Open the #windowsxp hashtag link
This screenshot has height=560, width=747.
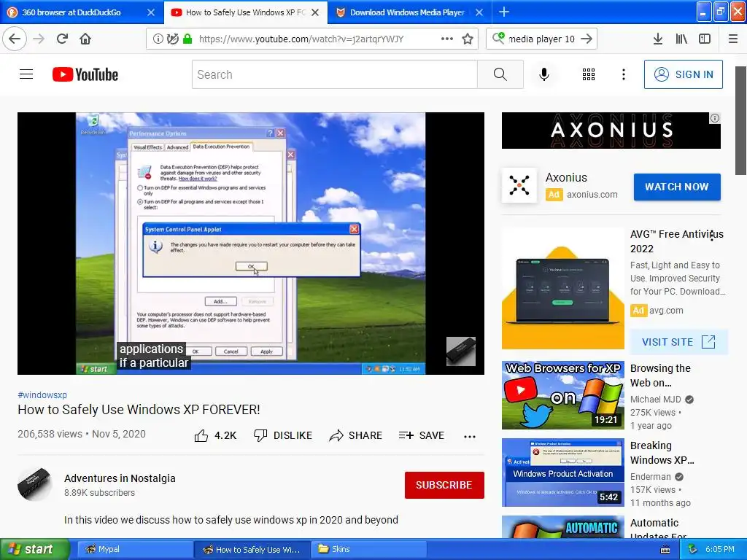coord(42,394)
